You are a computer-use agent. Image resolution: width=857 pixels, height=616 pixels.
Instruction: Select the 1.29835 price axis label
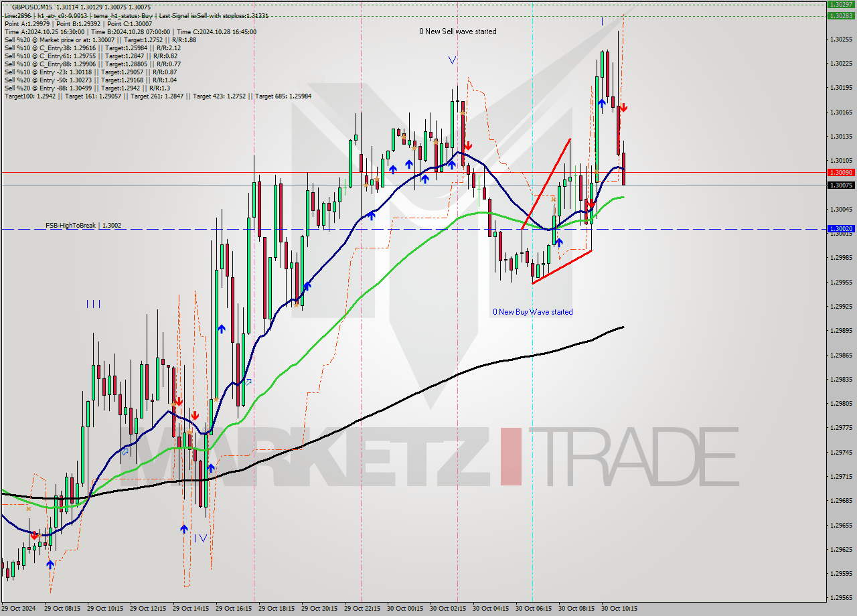coord(841,379)
